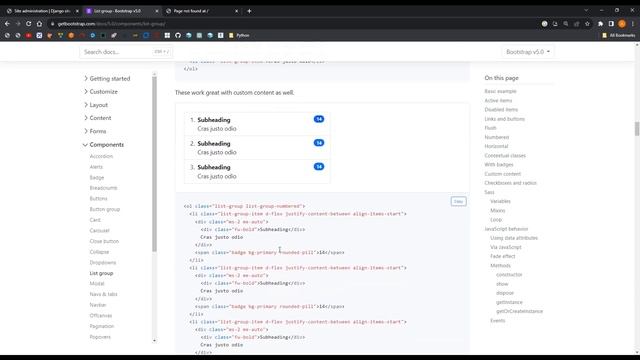The height and width of the screenshot is (360, 640).
Task: Open the Bootstrap v5.0 version dropdown
Action: [528, 52]
